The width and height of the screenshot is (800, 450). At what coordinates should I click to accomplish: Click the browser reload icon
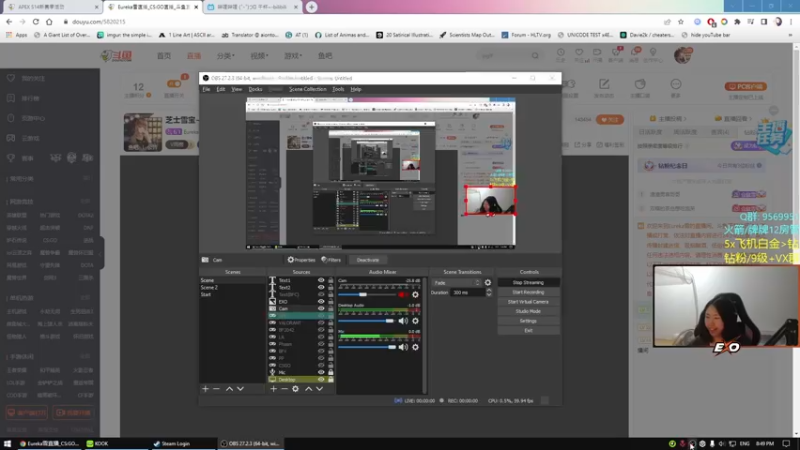click(x=36, y=21)
